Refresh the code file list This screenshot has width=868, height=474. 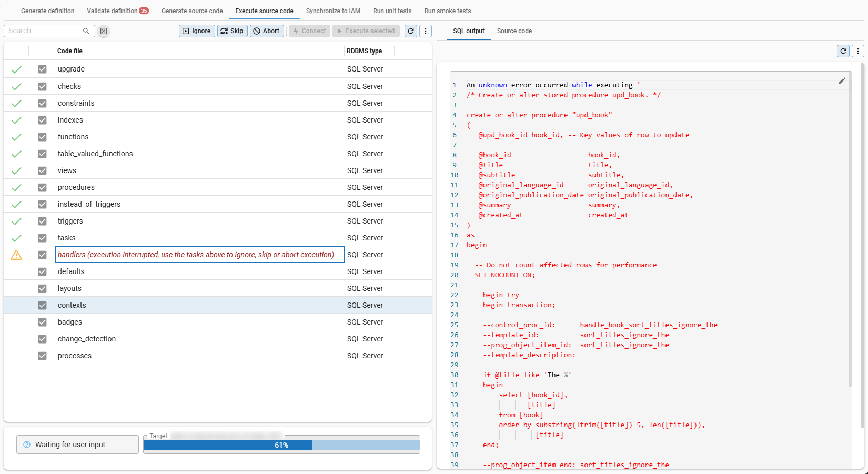[x=411, y=31]
